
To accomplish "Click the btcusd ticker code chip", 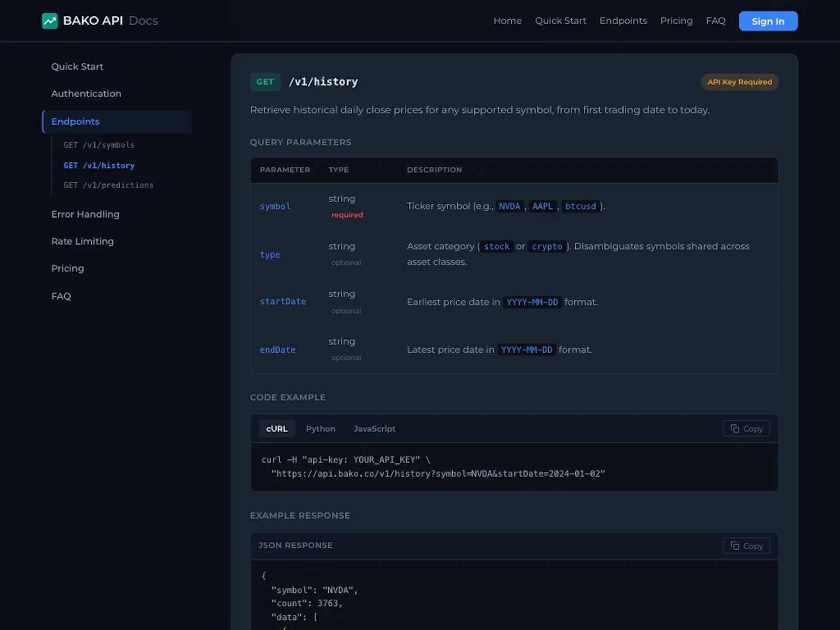I will pyautogui.click(x=581, y=206).
